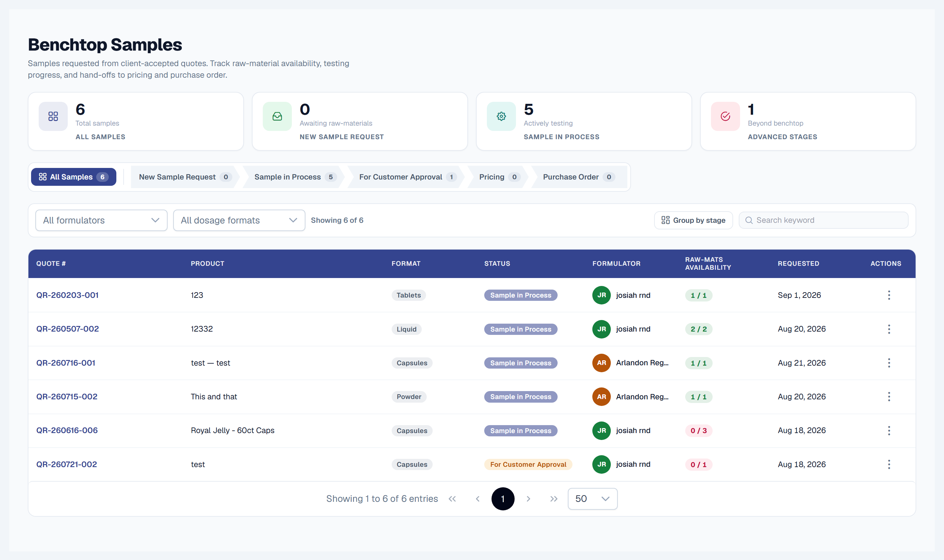
Task: Open quote QR-260721-002 link
Action: tap(66, 464)
